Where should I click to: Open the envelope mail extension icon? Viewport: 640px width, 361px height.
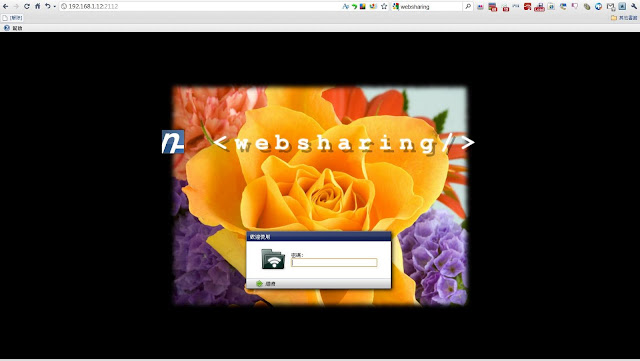(611, 7)
